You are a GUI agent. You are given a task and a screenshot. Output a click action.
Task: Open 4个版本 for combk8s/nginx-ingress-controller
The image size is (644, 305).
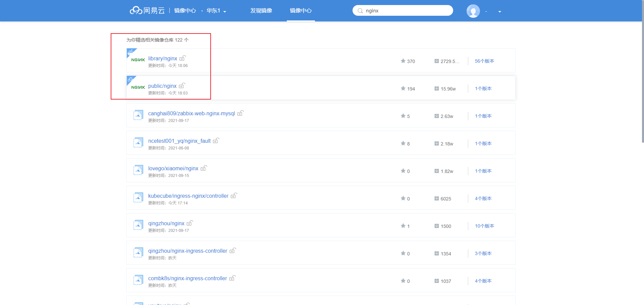(x=483, y=281)
